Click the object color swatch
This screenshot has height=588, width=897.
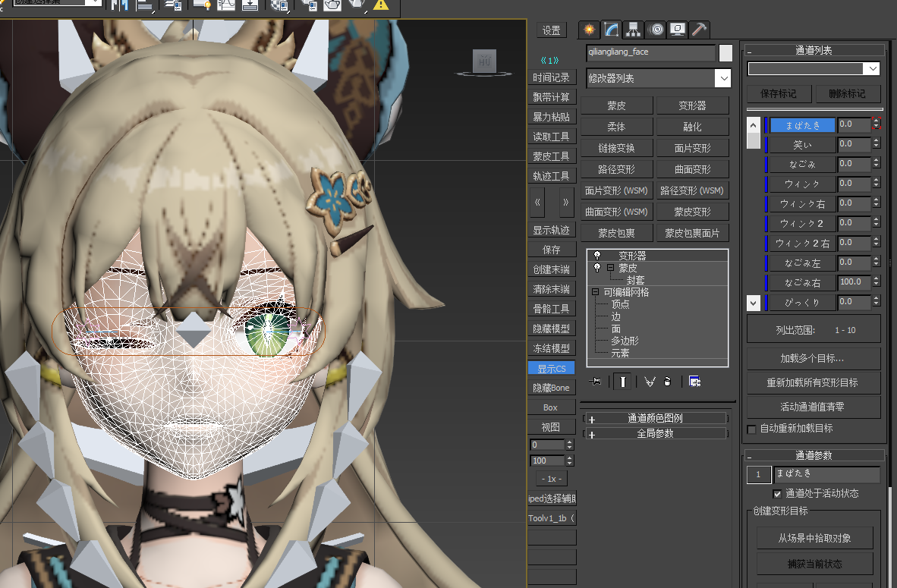coord(725,53)
